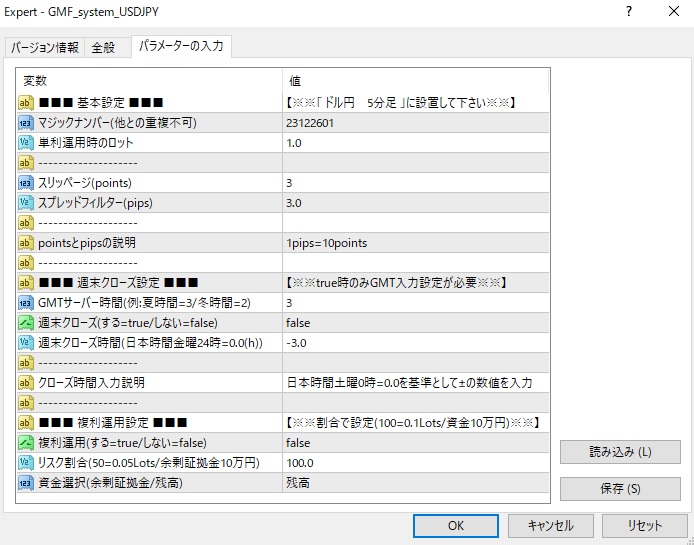
Task: Click the リスク割合 double type icon
Action: 27,463
